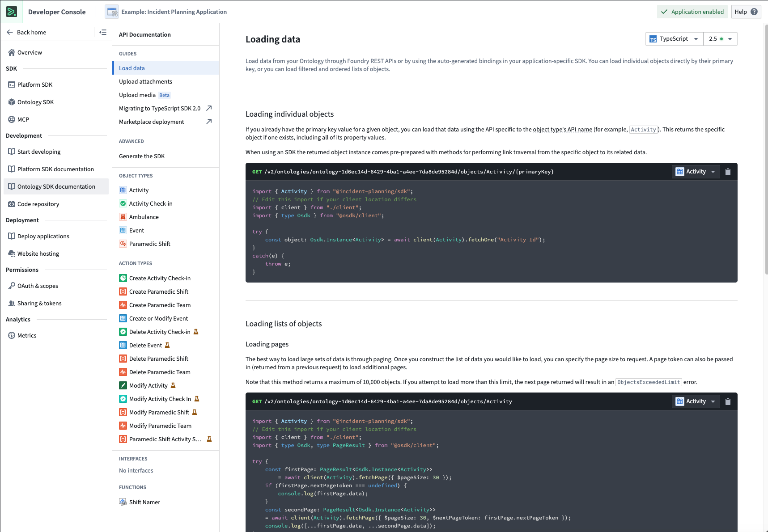Open the OAuth & scopes page

[x=56, y=286]
